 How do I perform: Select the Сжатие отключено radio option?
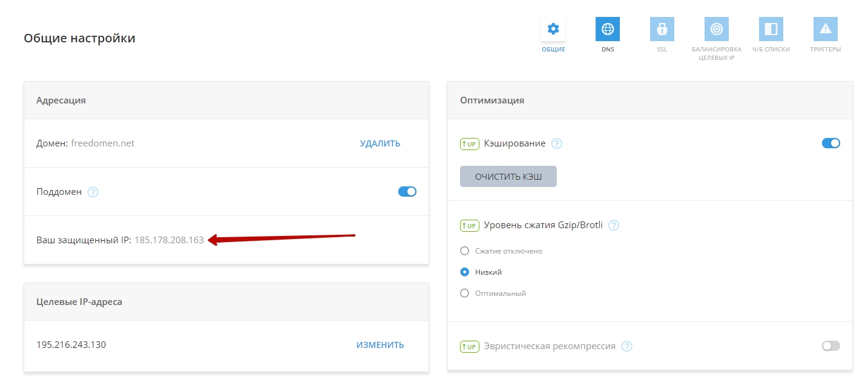pos(465,251)
